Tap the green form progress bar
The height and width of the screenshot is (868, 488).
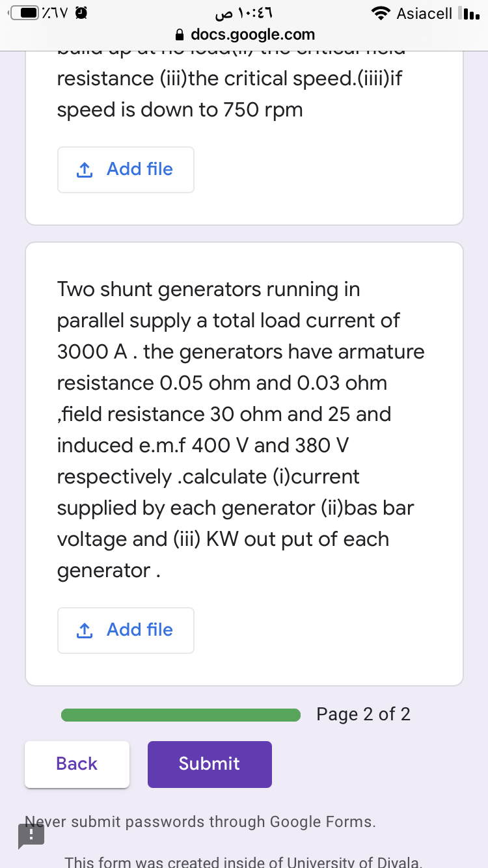point(181,715)
